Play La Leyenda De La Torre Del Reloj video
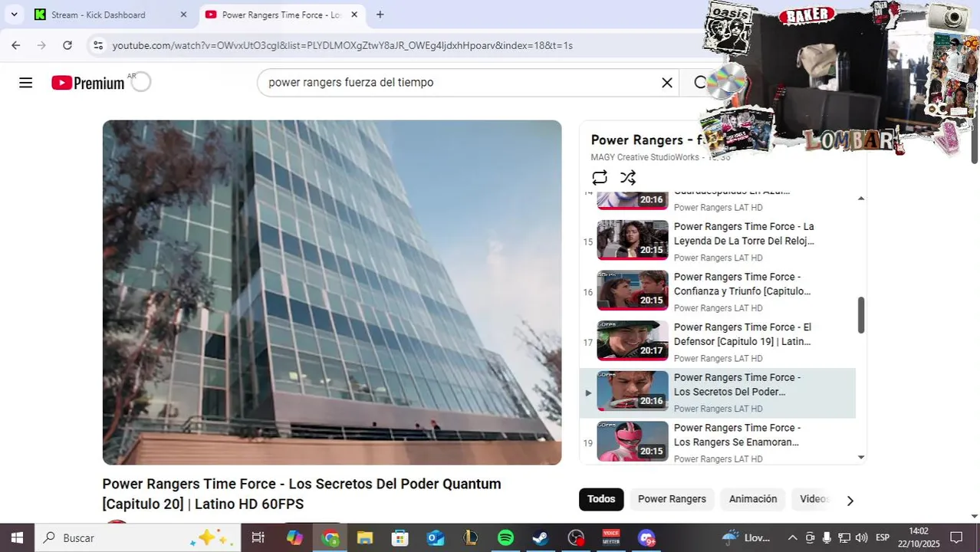The height and width of the screenshot is (552, 980). (x=718, y=241)
